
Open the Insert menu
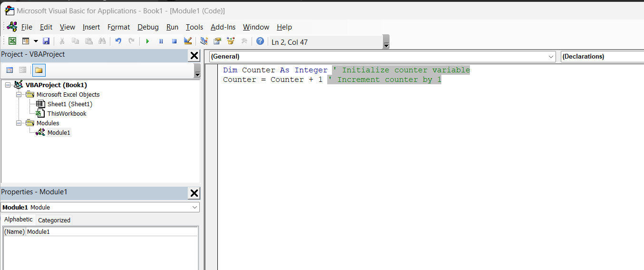click(x=91, y=27)
